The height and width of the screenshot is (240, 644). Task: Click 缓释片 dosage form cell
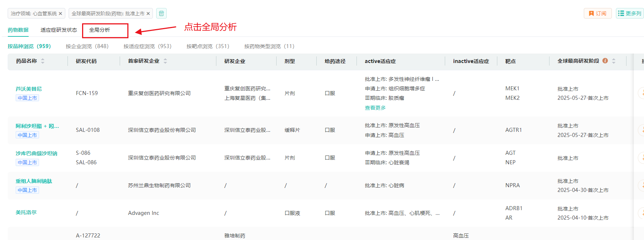(292, 130)
